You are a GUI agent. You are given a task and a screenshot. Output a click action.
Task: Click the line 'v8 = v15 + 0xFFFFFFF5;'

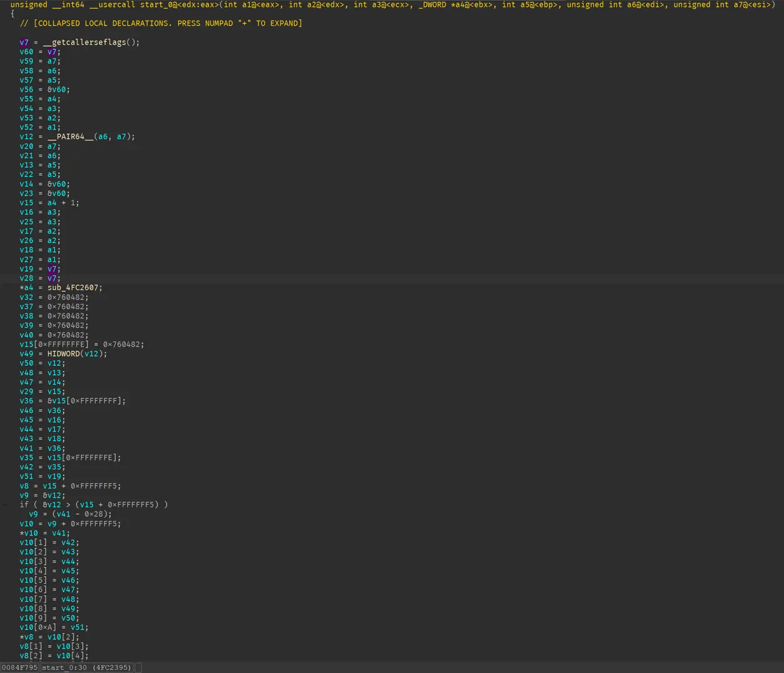click(70, 486)
